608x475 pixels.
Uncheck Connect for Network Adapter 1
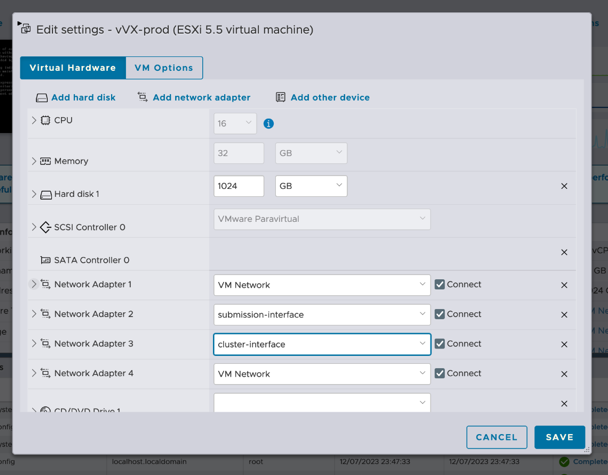tap(439, 284)
